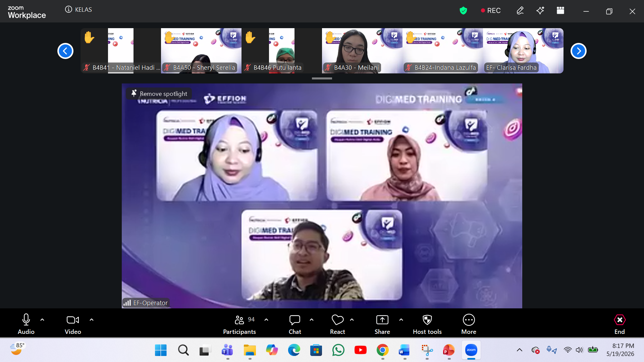Open meeting info icon beside KELAS
The image size is (644, 362).
click(x=68, y=9)
